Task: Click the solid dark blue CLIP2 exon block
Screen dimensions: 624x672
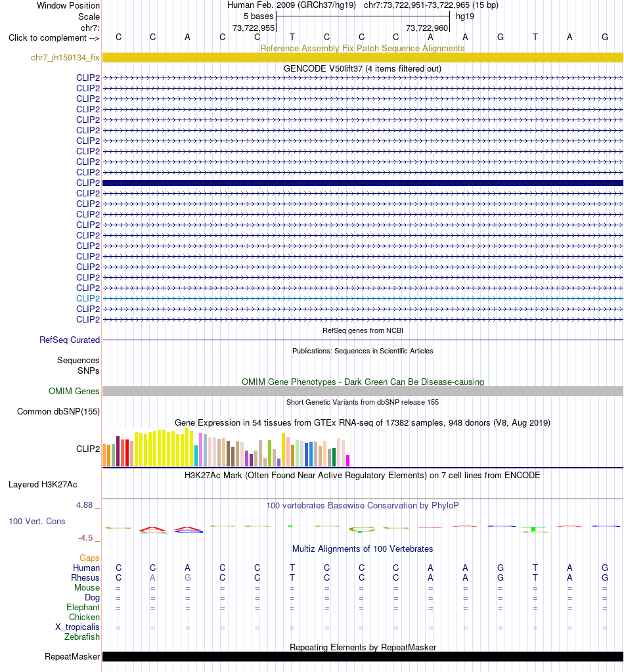Action: 363,183
